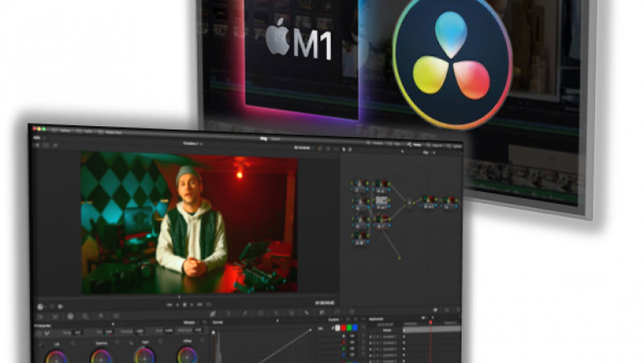Open the Custom curves mode dropdown
Image resolution: width=644 pixels, height=363 pixels.
click(334, 319)
